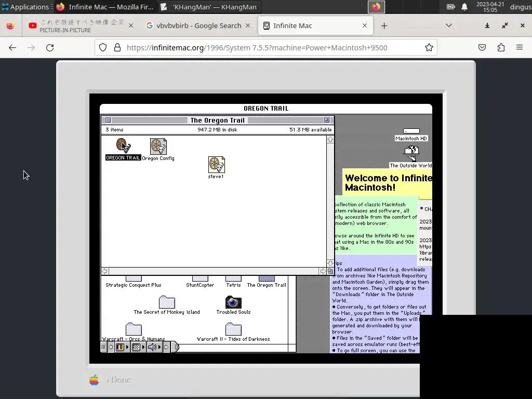The image size is (532, 399).
Task: Click the '51.3 MB available' text
Action: (311, 129)
